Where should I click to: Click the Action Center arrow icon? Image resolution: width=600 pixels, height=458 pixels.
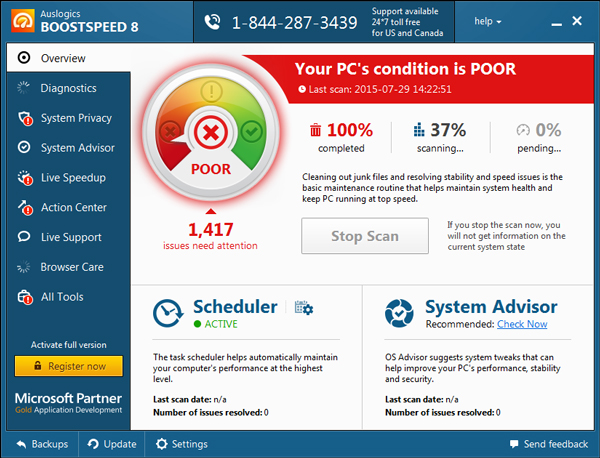click(25, 208)
